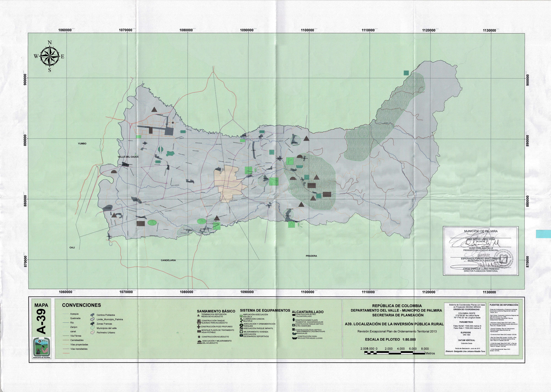This screenshot has width=551, height=392.
Task: Click the Montaje Planta de Tratamiento rectangle icon
Action: 199,331
